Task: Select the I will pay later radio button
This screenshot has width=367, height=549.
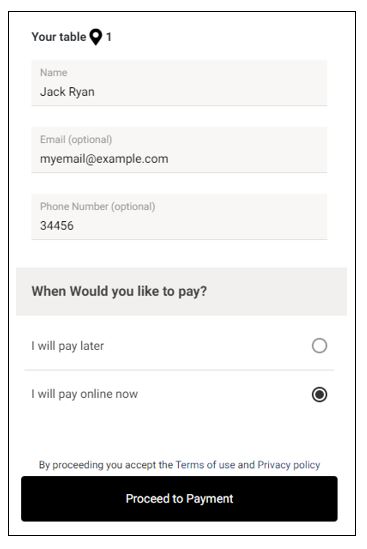Action: [x=319, y=346]
